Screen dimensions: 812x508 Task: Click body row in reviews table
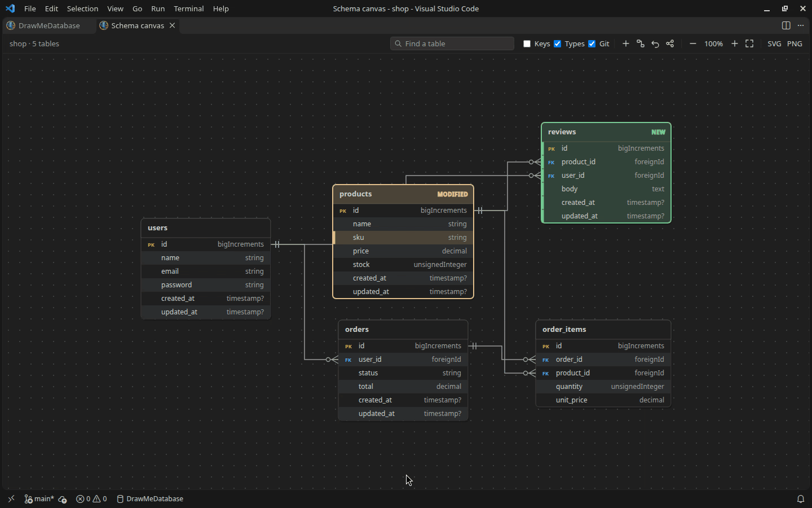[606, 189]
